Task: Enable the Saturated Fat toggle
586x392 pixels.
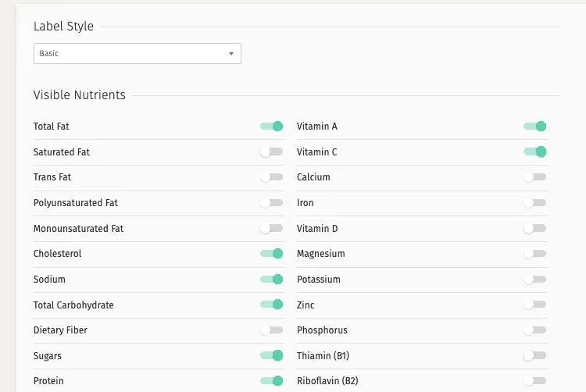Action: coord(272,151)
